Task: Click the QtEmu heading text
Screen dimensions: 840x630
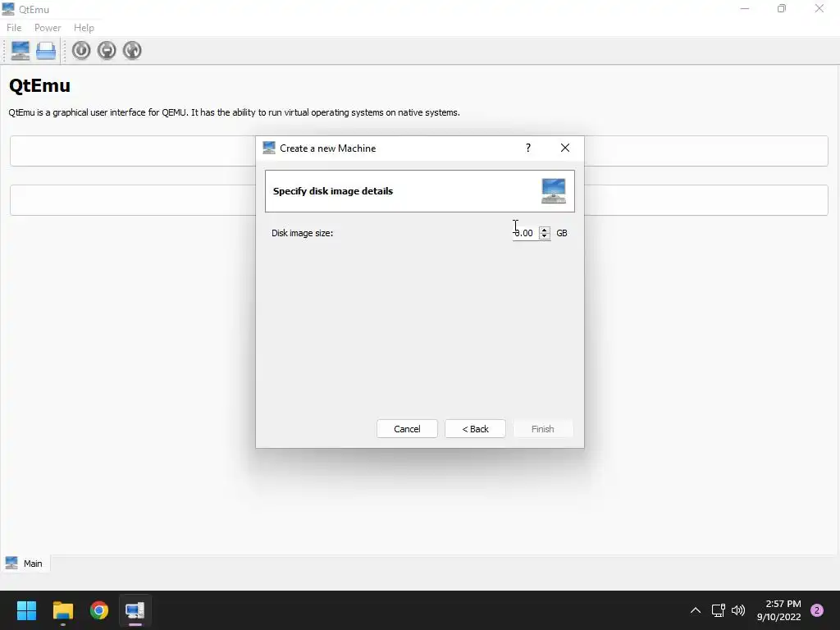Action: [x=39, y=85]
